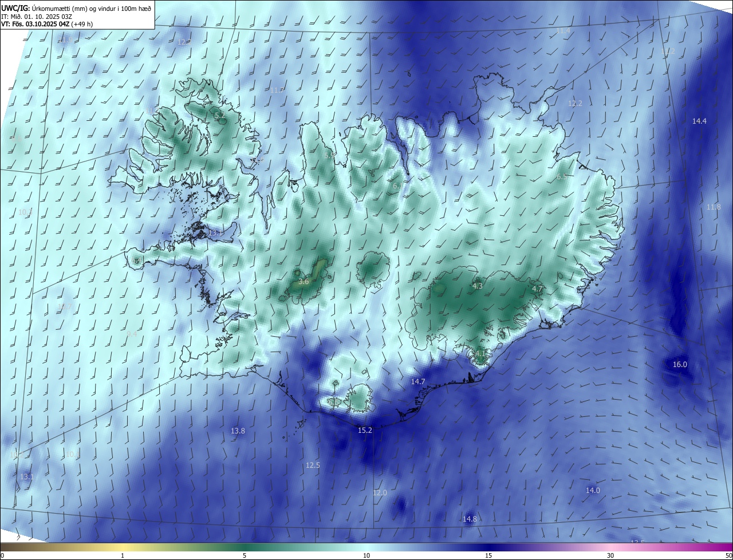
Task: Click the 10 label on the color scale
Action: (366, 555)
